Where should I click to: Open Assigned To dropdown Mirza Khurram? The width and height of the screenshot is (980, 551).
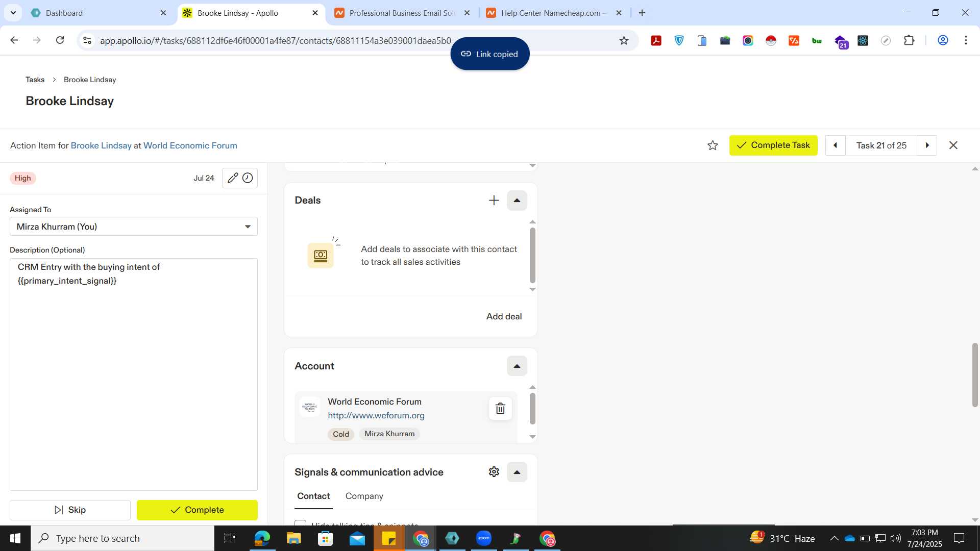pyautogui.click(x=133, y=227)
